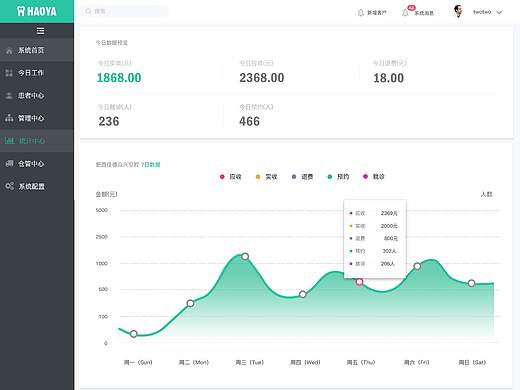Click the HAOYA tooth logo
The height and width of the screenshot is (390, 520).
click(37, 11)
